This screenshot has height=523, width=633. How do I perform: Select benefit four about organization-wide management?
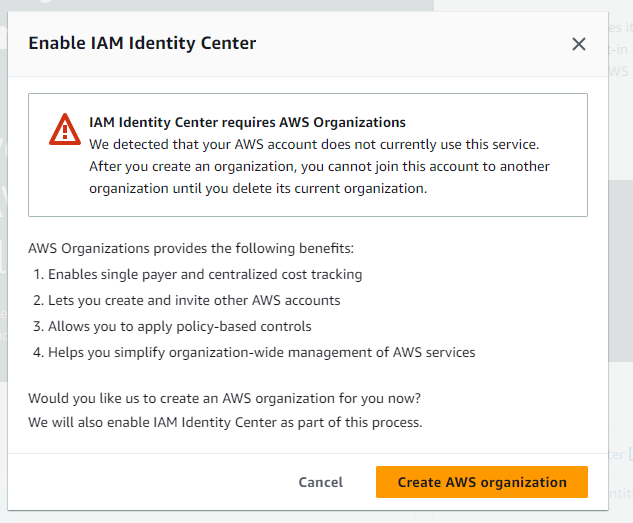(254, 352)
